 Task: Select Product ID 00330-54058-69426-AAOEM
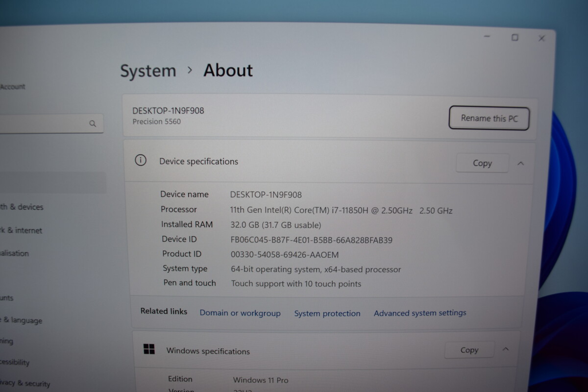[285, 255]
